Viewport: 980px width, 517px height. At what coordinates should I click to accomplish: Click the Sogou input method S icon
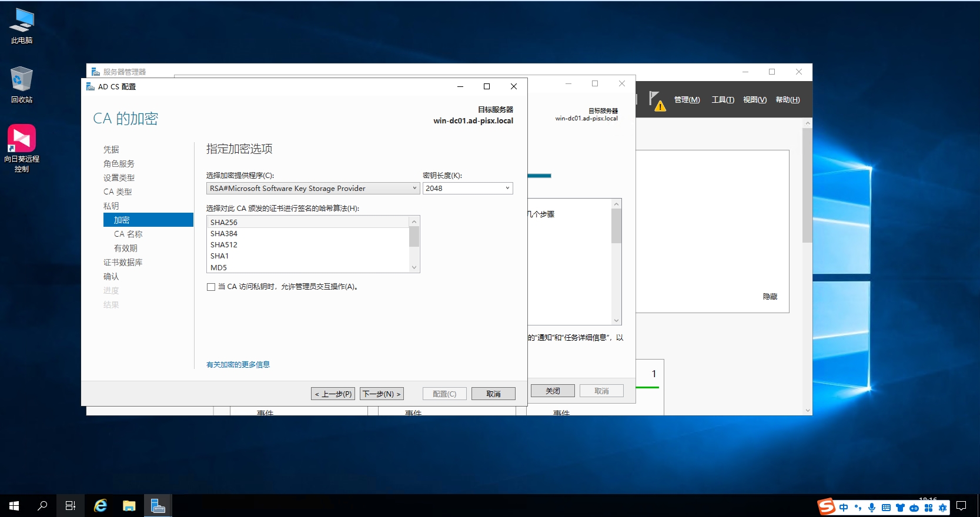[827, 506]
